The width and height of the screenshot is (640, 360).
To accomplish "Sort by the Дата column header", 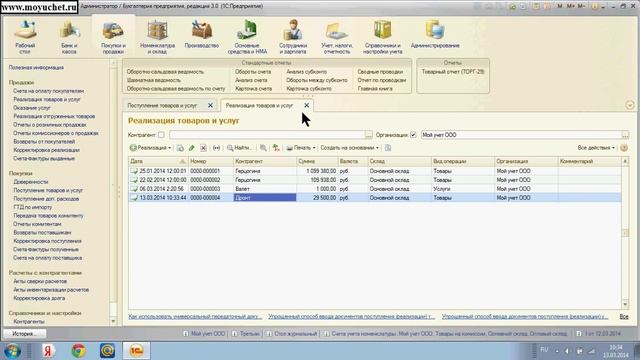I will [158, 162].
